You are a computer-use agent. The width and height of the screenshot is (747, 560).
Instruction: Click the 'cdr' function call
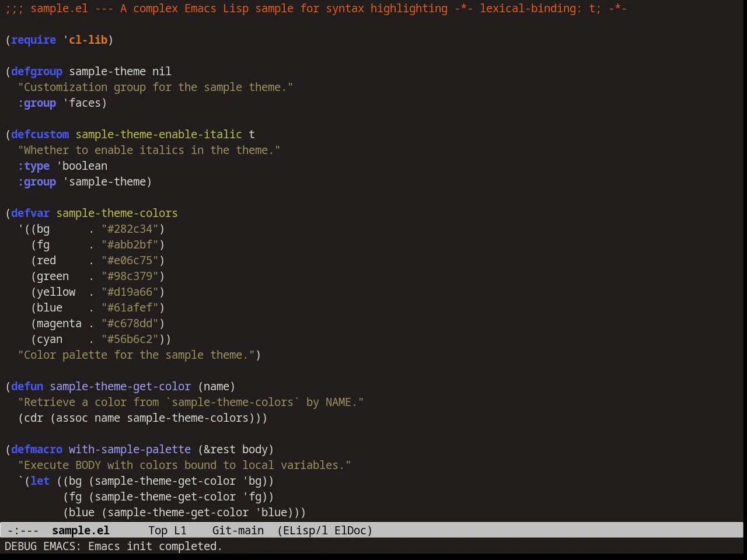click(34, 418)
